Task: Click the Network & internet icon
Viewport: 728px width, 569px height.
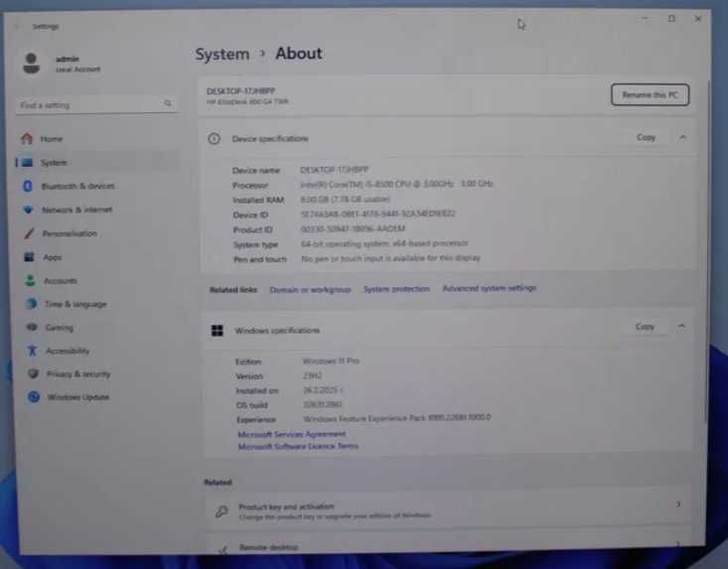Action: point(28,210)
